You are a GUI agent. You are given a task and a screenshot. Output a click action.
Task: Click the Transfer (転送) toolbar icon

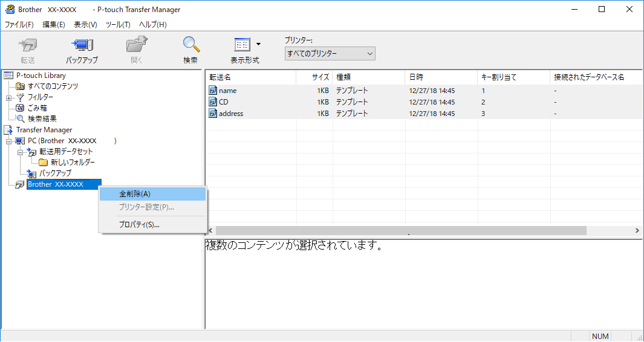pyautogui.click(x=28, y=44)
